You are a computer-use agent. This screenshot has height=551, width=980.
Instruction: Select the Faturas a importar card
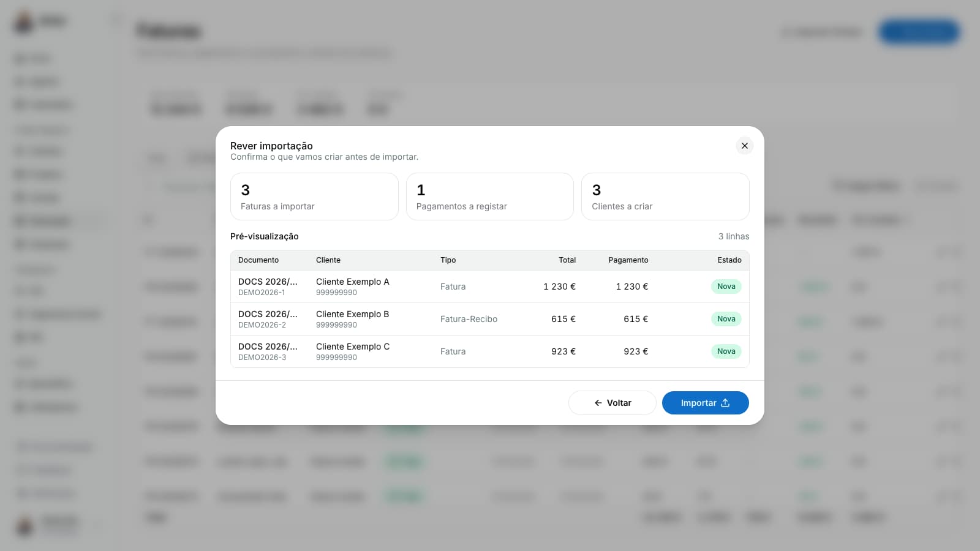[314, 197]
